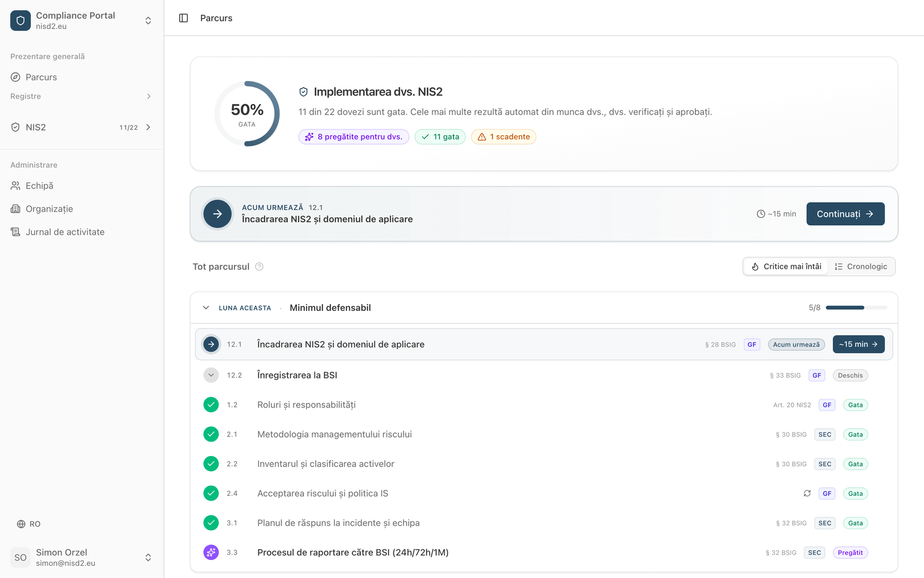
Task: Click the Continuați button
Action: [845, 214]
